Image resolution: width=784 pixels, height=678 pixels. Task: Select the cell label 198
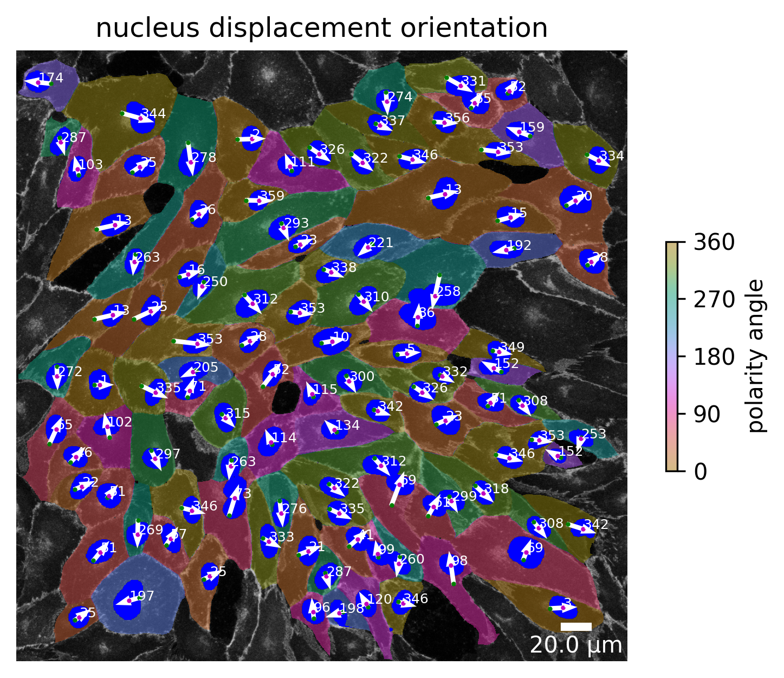click(352, 609)
